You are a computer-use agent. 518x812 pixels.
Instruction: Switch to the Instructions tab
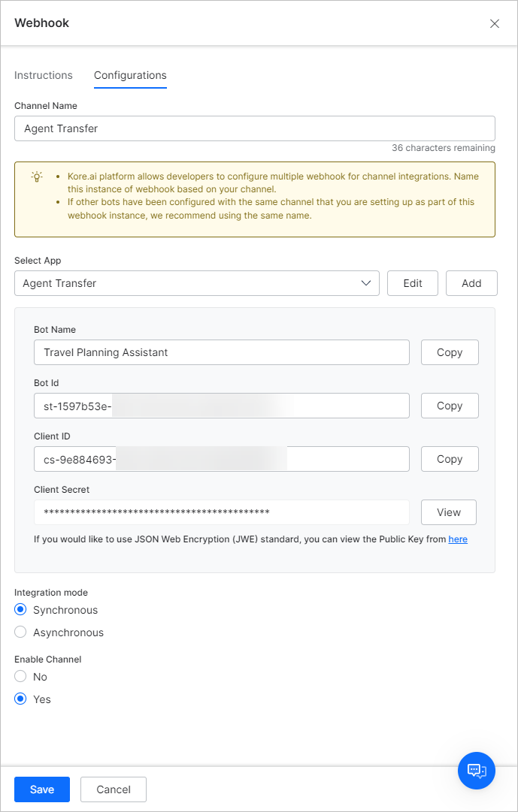(44, 75)
